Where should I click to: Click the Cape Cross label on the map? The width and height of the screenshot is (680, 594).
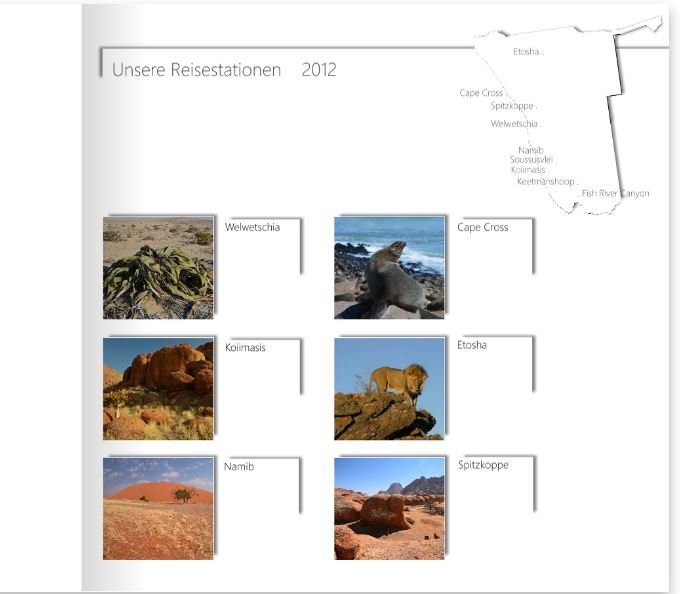pos(481,93)
